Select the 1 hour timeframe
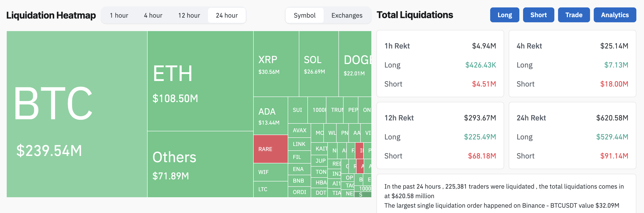 [119, 16]
